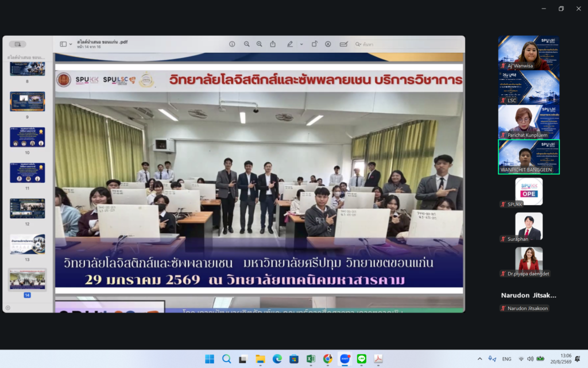Click the PDF file name title
588x368 pixels.
(102, 42)
